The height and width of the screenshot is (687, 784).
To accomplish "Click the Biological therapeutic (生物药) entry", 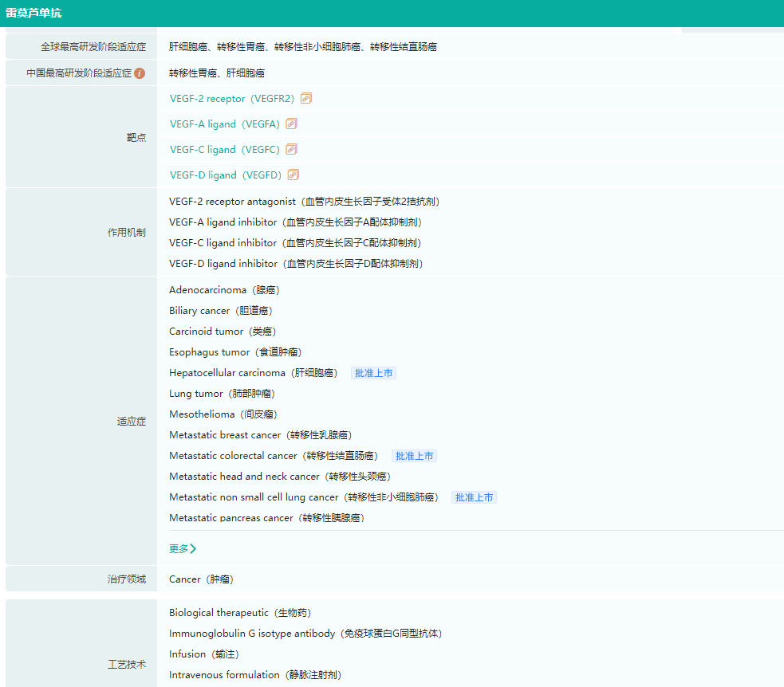I will 239,613.
